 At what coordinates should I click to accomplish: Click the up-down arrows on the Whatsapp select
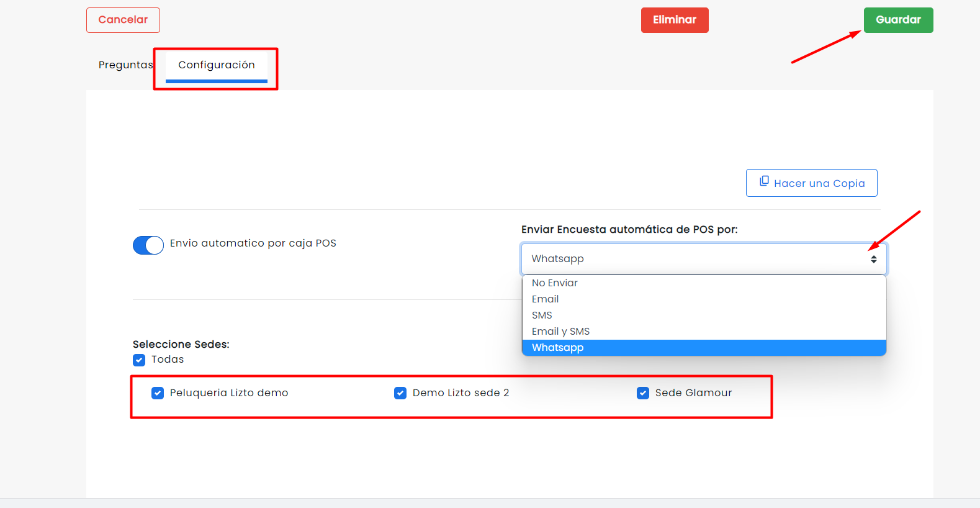(x=873, y=259)
